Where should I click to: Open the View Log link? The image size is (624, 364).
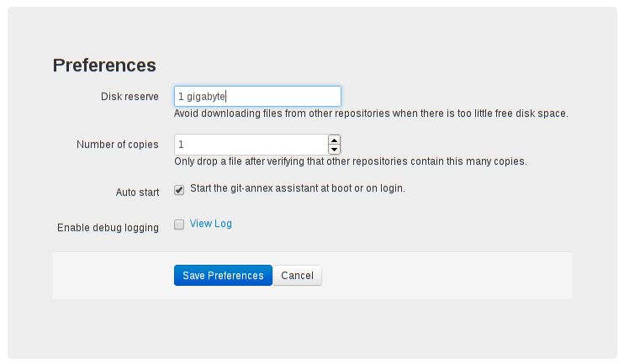[210, 224]
